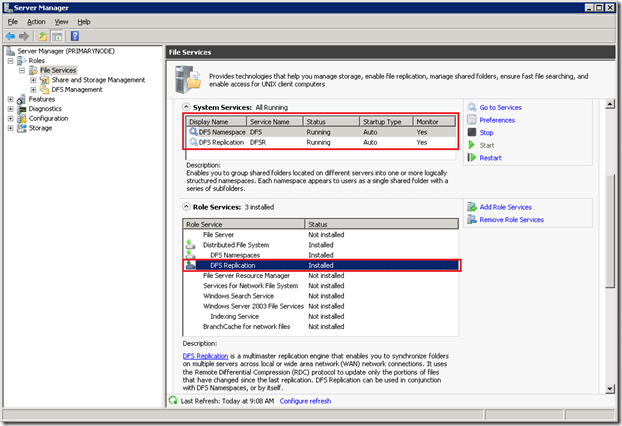Select the DFS Namespaces role service row
The height and width of the screenshot is (426, 622).
[321, 255]
